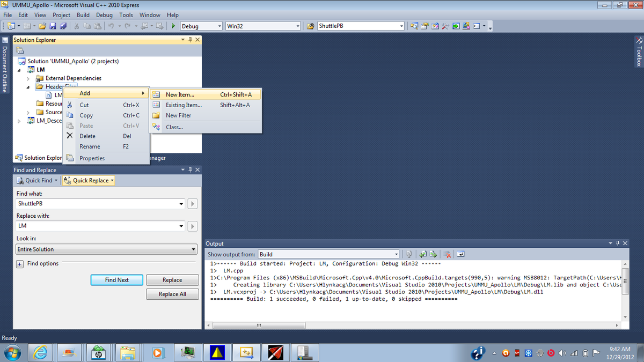Select Delete in the context menu
Screen dimensions: 644x362
coord(106,136)
